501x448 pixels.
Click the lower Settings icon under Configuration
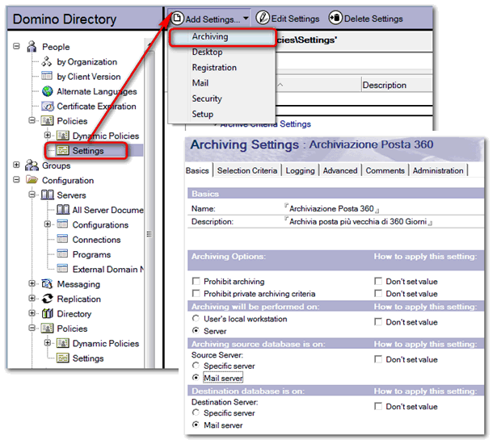[63, 358]
